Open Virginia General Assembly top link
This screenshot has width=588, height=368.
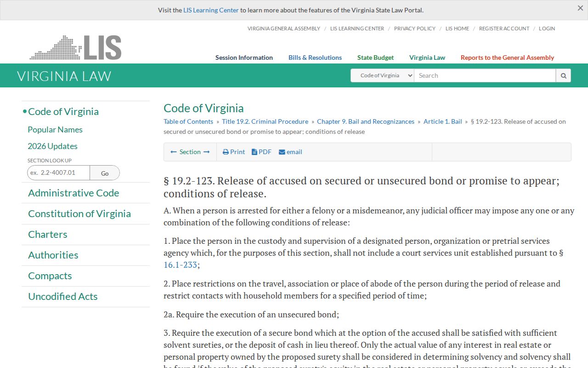[284, 29]
